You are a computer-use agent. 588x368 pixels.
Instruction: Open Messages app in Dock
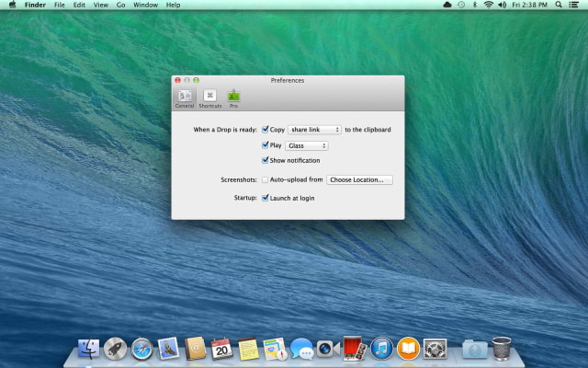[301, 349]
